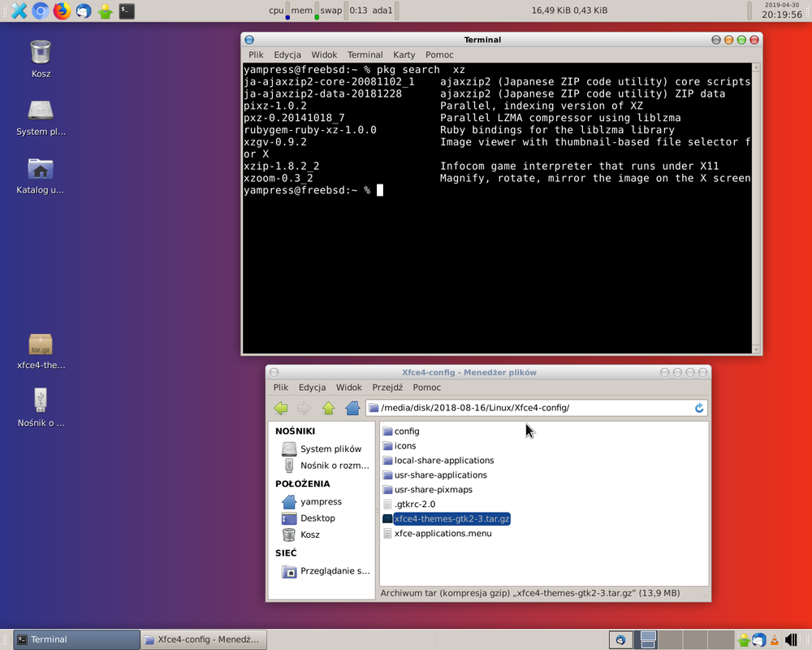The width and height of the screenshot is (812, 650).
Task: Select the icons folder
Action: tap(400, 446)
